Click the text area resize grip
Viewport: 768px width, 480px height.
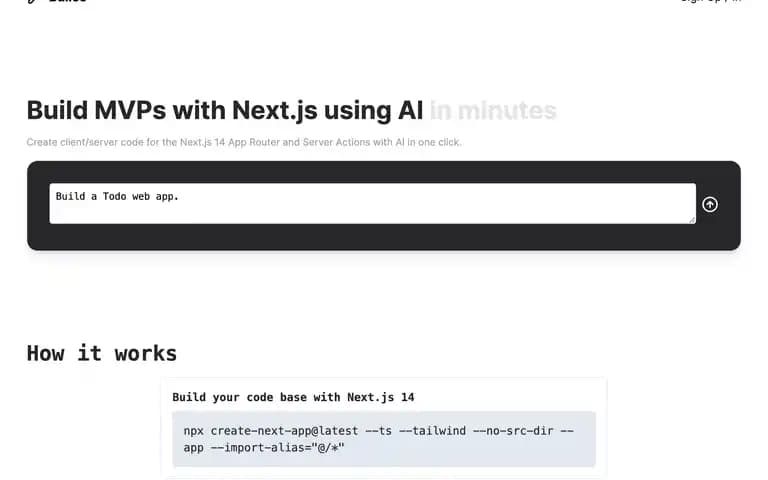pos(692,220)
